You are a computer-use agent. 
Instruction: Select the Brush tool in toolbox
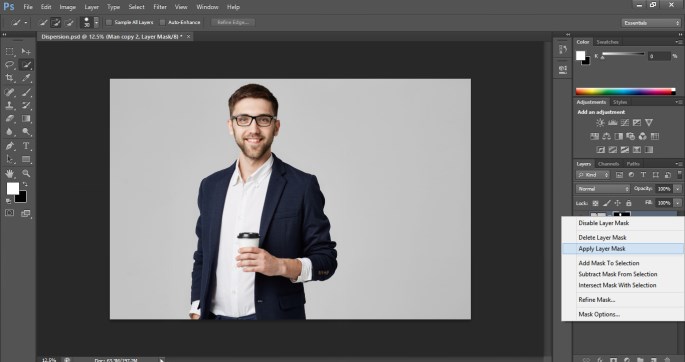(26, 92)
